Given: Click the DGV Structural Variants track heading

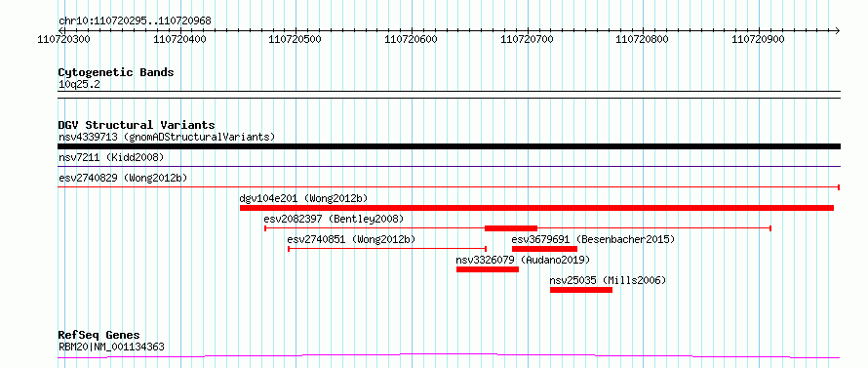Looking at the screenshot, I should (137, 125).
